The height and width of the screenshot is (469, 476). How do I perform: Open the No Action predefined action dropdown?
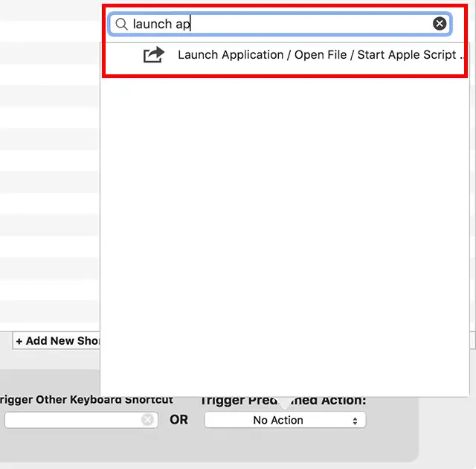pos(285,420)
